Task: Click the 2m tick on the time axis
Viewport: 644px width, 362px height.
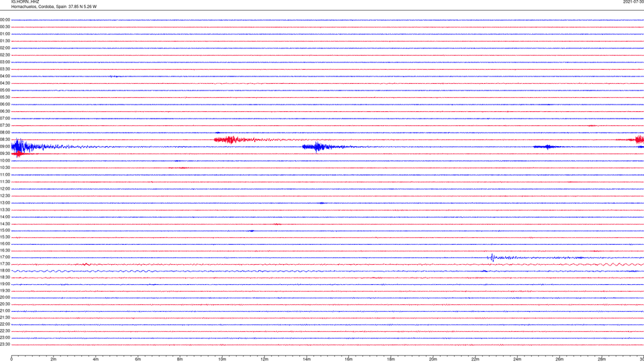Action: coord(54,359)
